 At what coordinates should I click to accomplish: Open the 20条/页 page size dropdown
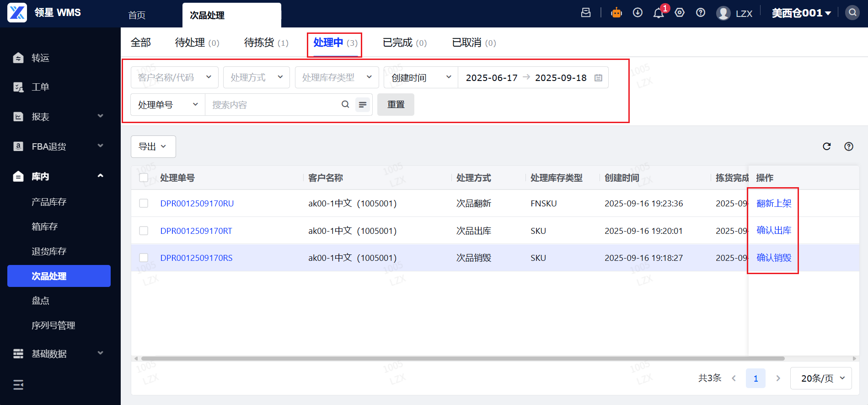821,378
